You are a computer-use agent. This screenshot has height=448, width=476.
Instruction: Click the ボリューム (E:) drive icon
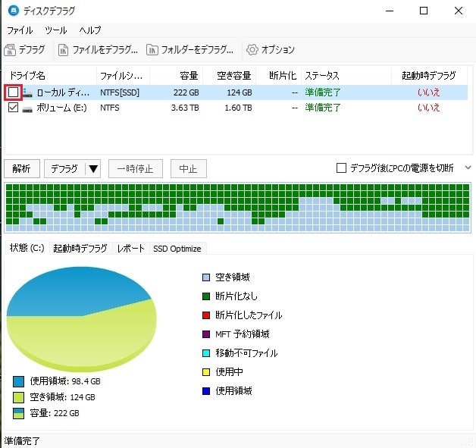point(27,108)
